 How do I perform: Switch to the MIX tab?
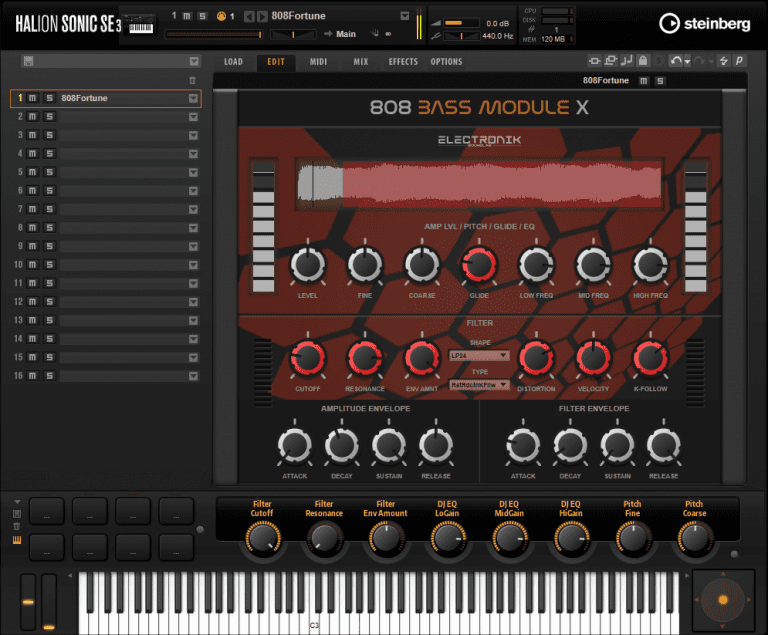[x=361, y=62]
